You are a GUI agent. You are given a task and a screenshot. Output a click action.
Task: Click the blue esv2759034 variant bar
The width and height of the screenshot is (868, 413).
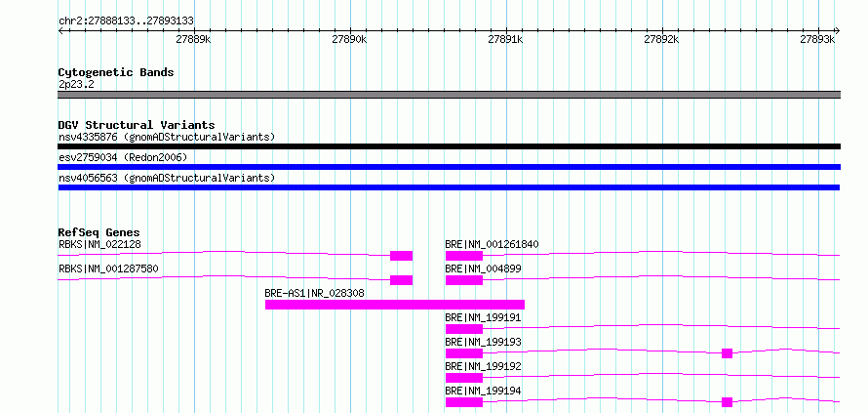[x=449, y=167]
